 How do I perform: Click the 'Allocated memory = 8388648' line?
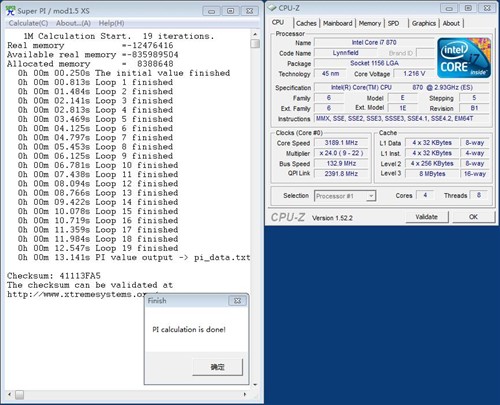tap(90, 63)
